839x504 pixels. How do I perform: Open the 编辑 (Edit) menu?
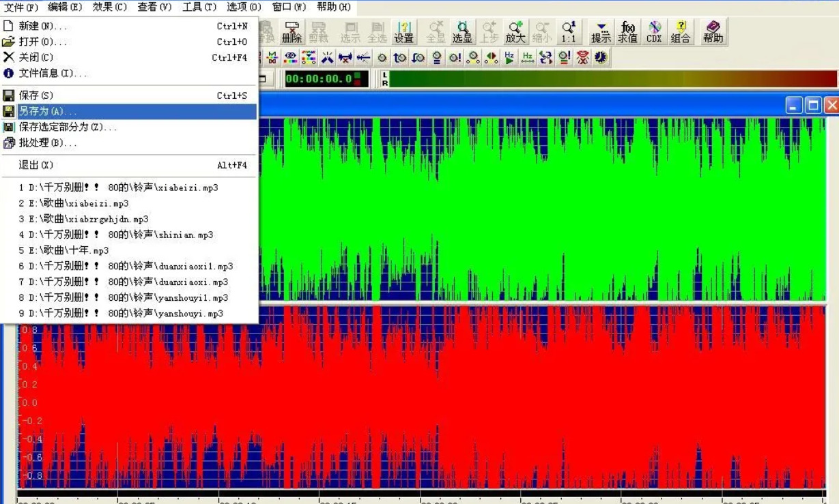pos(65,7)
